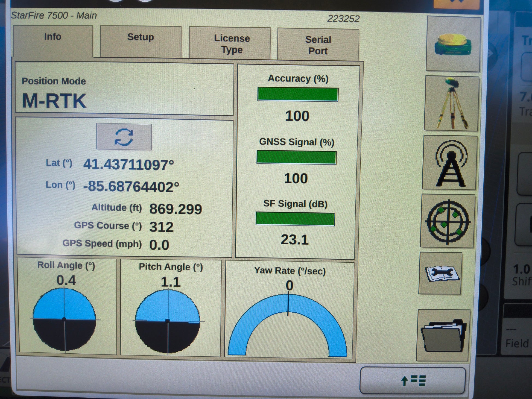Open the RTK base station tripod icon
Image resolution: width=532 pixels, height=399 pixels.
coord(451,103)
